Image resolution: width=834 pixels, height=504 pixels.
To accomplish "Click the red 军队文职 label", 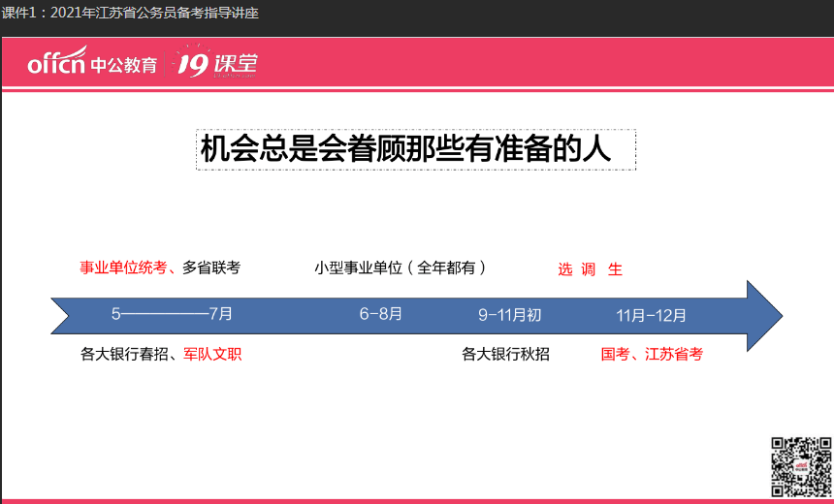I will (212, 355).
